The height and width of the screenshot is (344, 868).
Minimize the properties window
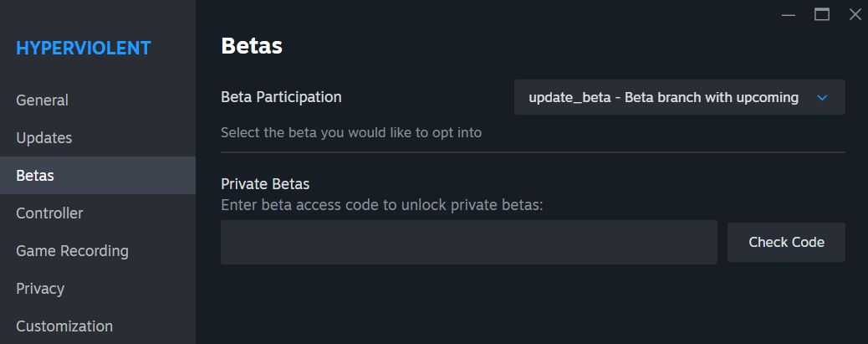pyautogui.click(x=788, y=14)
